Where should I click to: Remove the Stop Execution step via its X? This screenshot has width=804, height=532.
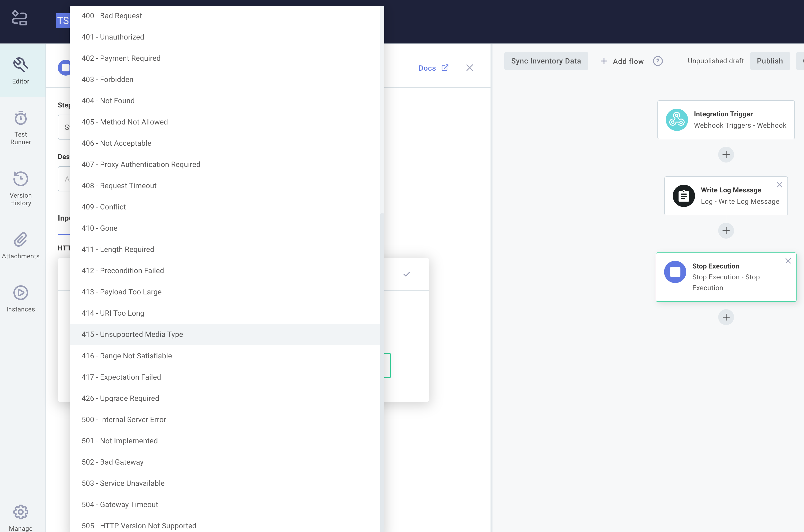coord(788,261)
